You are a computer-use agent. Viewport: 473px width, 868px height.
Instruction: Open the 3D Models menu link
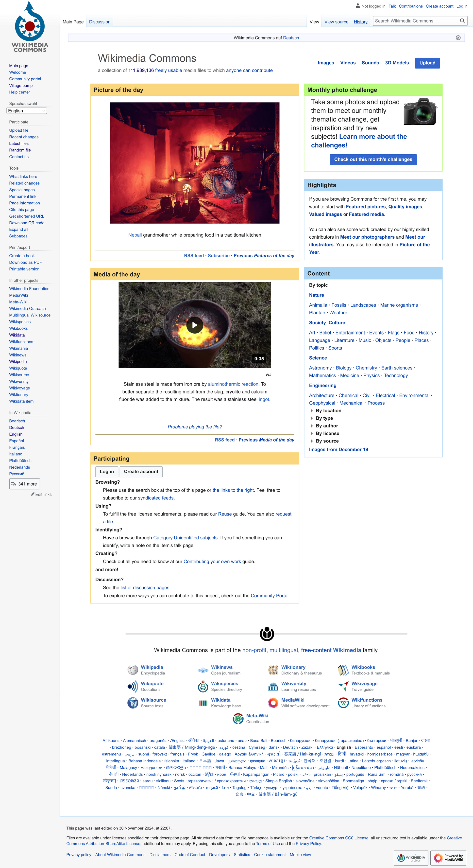[397, 63]
